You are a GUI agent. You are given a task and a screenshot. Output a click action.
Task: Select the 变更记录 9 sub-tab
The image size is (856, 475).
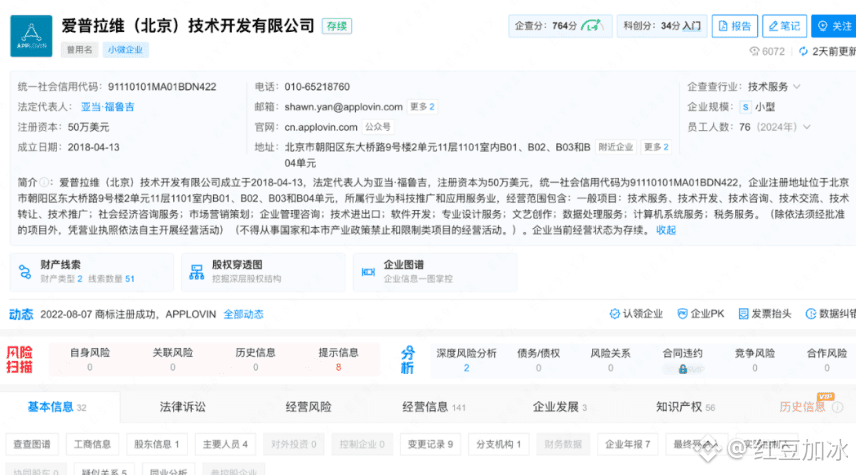(429, 444)
